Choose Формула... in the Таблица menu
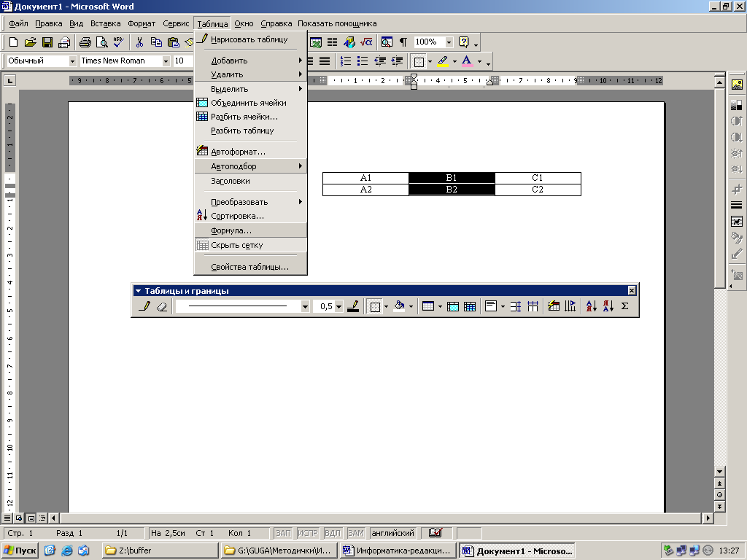Screen dimensions: 747x560 tap(251, 230)
